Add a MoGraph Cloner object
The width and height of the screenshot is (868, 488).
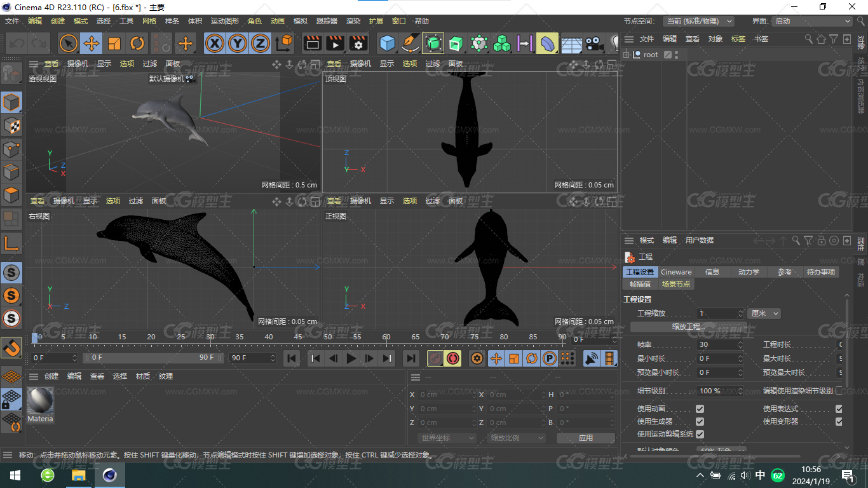point(502,43)
